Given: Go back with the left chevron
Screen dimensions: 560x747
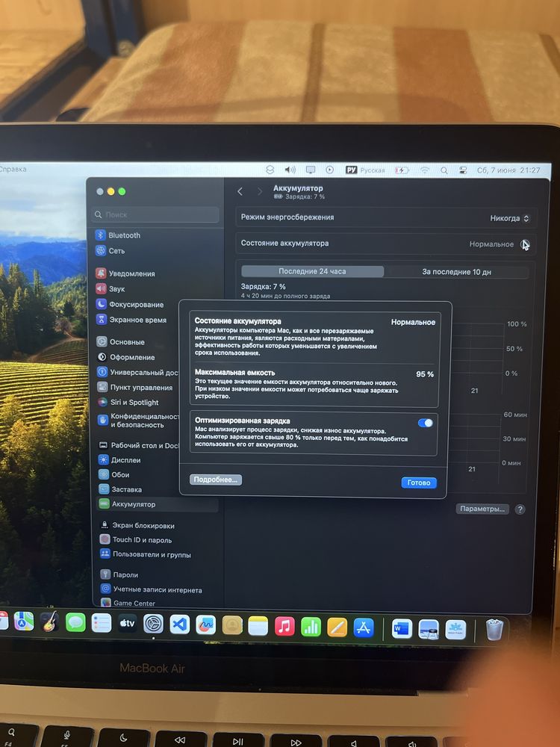Looking at the screenshot, I should (x=240, y=191).
